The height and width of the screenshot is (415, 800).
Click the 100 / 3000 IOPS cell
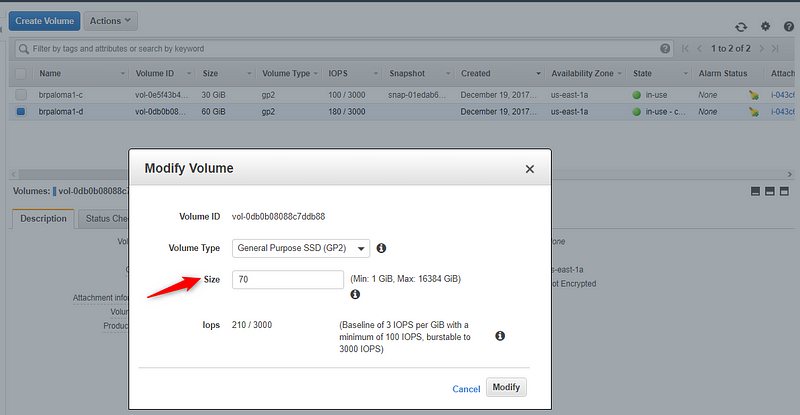click(347, 95)
